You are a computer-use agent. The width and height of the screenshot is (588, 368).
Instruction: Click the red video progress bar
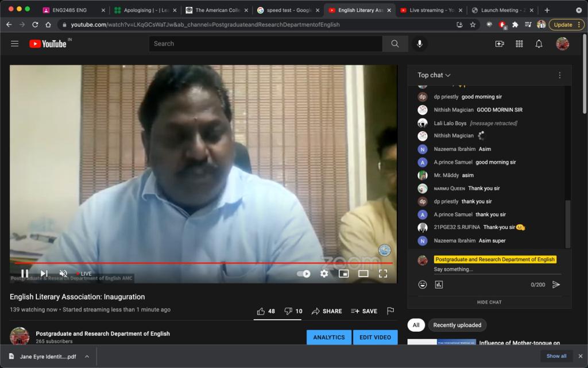(x=201, y=263)
